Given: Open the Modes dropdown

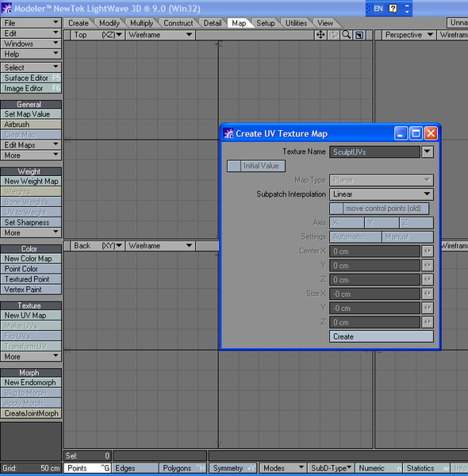Looking at the screenshot, I should (283, 468).
